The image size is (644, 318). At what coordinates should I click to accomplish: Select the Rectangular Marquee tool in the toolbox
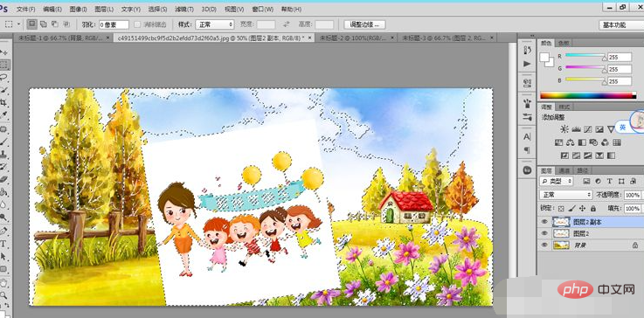[4, 65]
